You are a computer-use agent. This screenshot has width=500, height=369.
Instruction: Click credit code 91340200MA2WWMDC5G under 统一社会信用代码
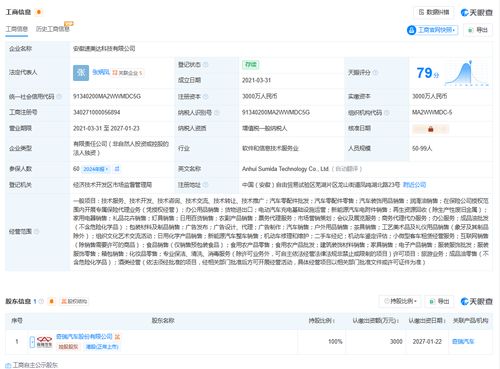click(x=107, y=96)
